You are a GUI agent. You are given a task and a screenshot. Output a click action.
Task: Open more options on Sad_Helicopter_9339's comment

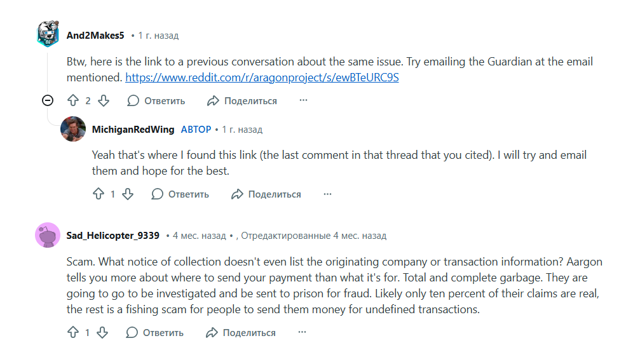(x=302, y=332)
